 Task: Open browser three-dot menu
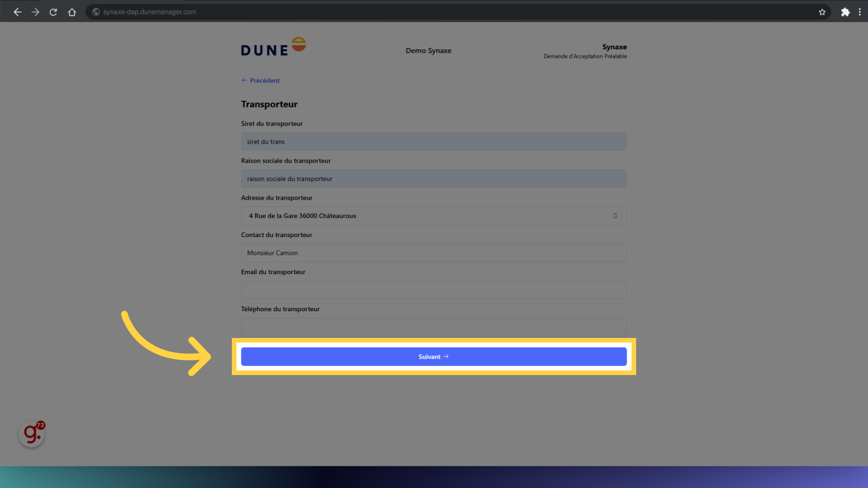(859, 12)
